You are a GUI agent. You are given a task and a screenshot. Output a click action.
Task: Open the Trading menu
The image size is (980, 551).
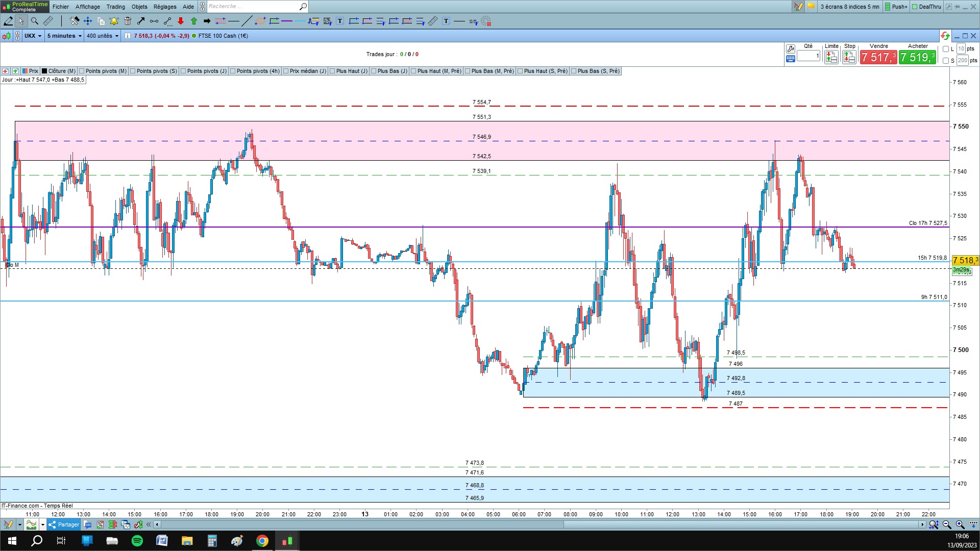click(115, 7)
